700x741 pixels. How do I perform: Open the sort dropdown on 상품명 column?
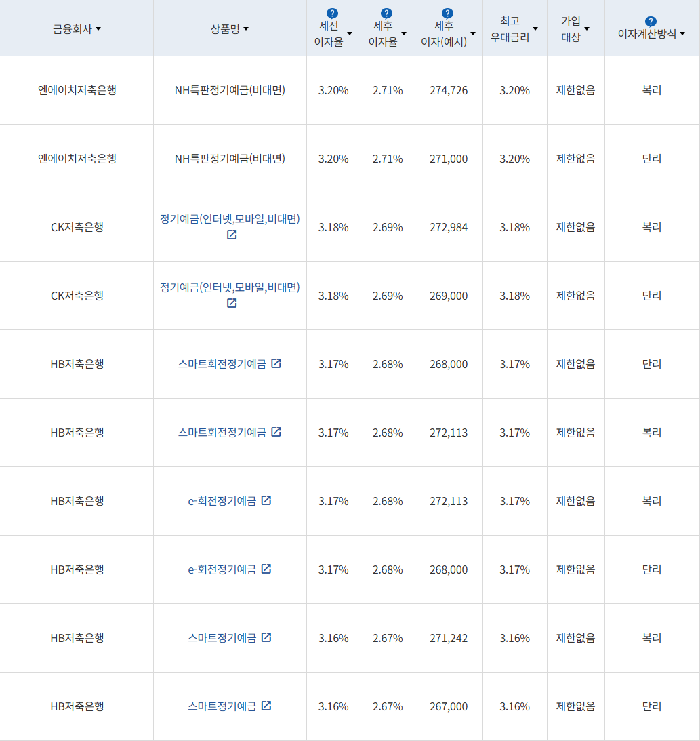coord(247,28)
